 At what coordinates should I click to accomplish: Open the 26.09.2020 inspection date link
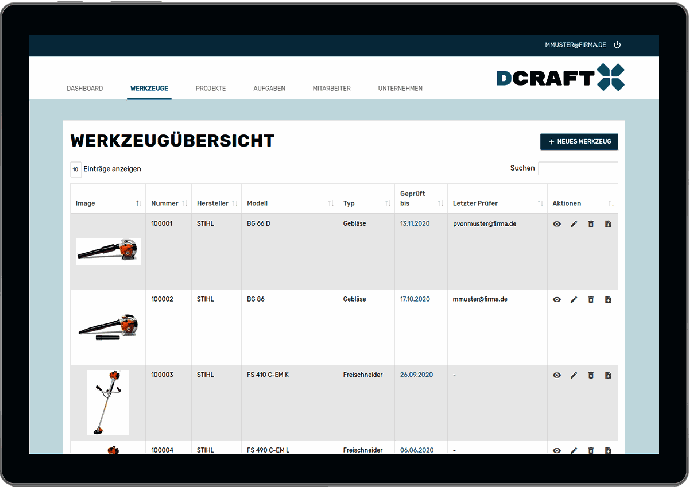(x=416, y=375)
